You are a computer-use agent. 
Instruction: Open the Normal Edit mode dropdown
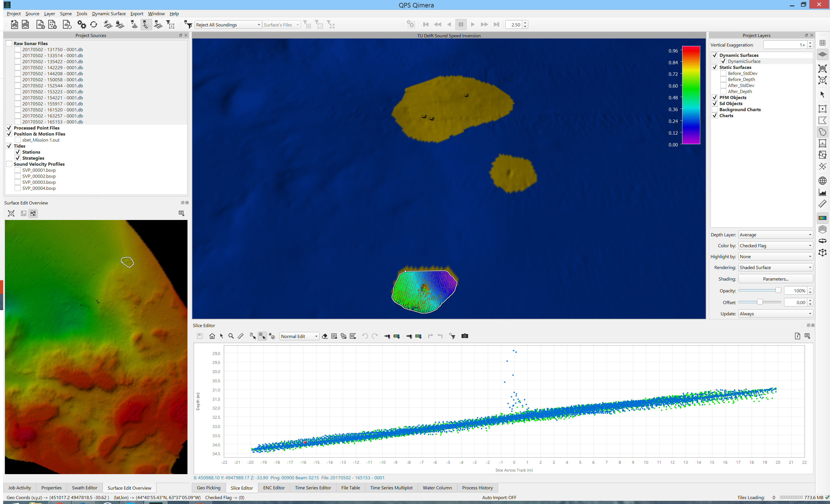coord(299,336)
